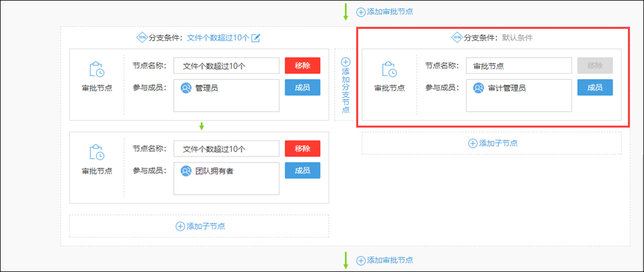Click default branch 添加子节点 link text
644x272 pixels.
(498, 143)
